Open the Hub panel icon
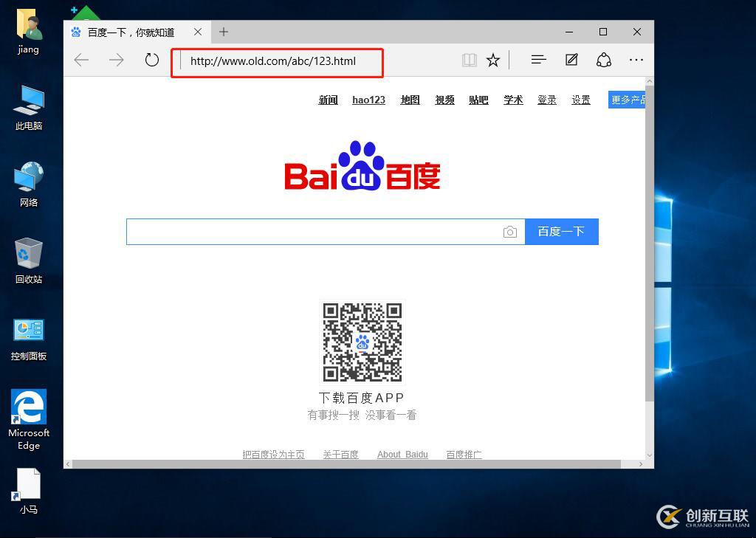The image size is (756, 538). pos(539,60)
